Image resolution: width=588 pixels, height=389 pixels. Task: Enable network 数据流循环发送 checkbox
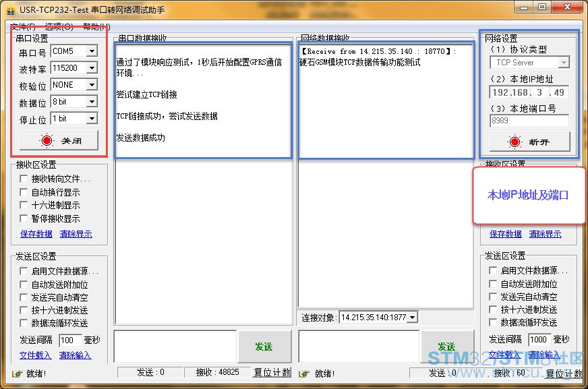tap(493, 322)
